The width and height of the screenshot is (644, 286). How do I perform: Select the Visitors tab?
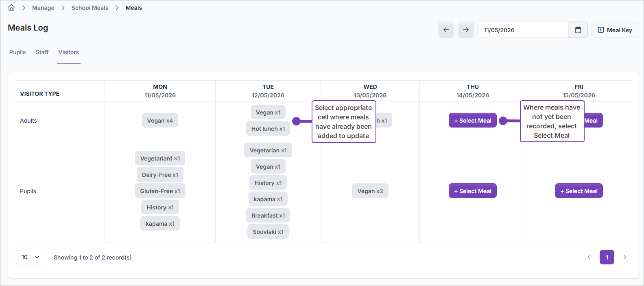[69, 52]
